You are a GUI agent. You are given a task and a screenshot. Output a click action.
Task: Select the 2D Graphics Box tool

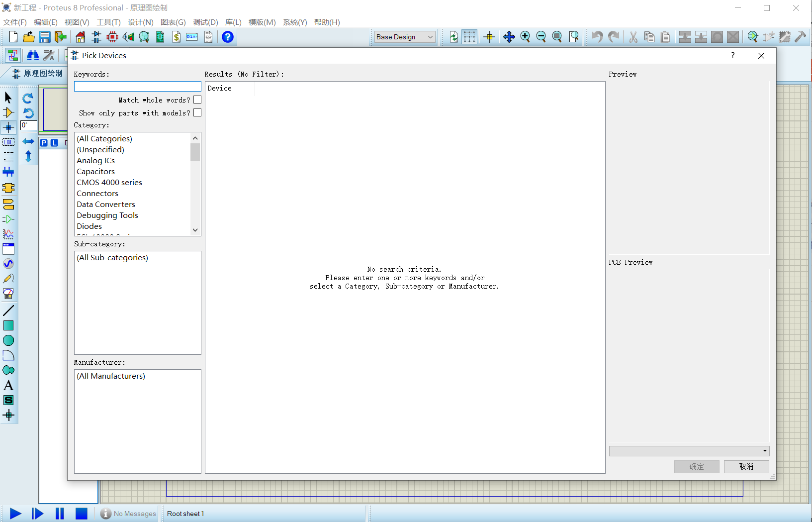pyautogui.click(x=8, y=325)
